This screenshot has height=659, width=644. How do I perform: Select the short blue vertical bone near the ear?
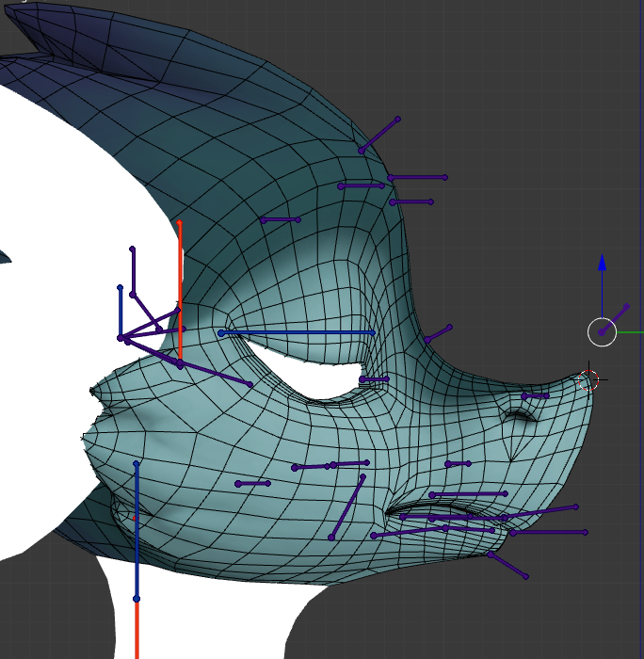tap(121, 312)
